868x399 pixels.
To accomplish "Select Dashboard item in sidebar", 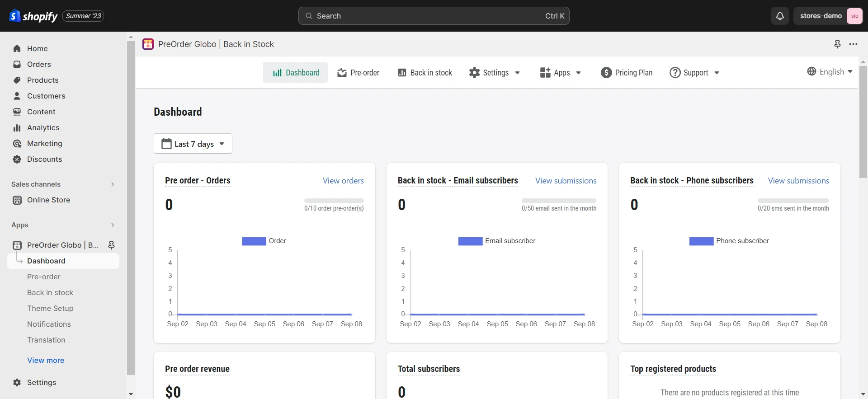I will tap(63, 261).
